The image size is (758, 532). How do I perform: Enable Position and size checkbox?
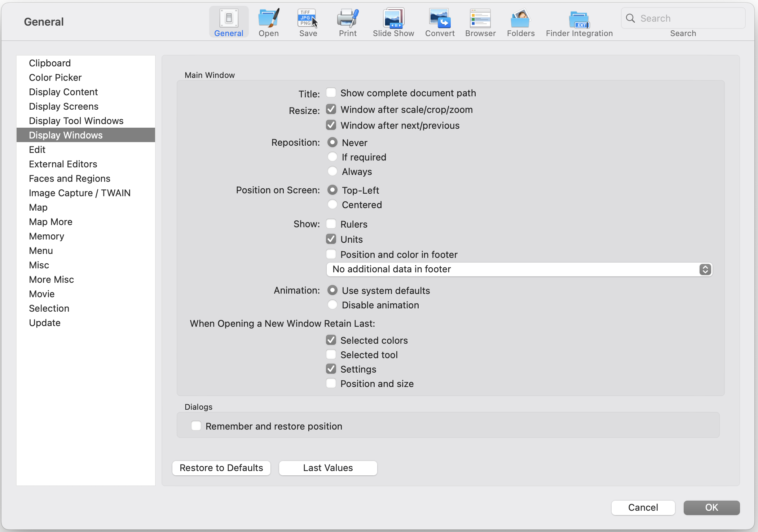pos(331,383)
